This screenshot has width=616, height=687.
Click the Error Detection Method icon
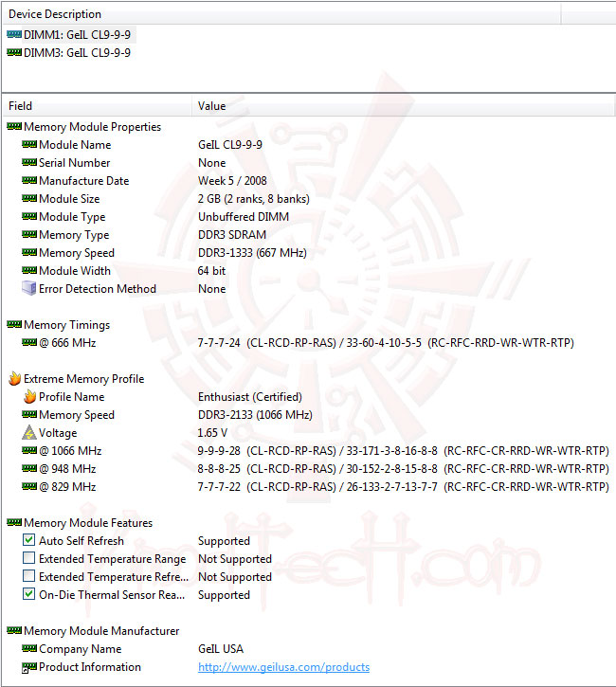[29, 288]
